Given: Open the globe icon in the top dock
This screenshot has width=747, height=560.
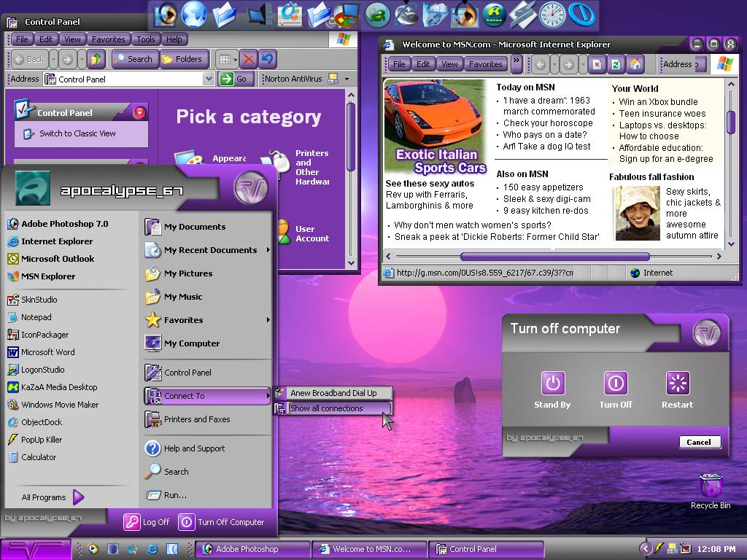Looking at the screenshot, I should pyautogui.click(x=194, y=15).
